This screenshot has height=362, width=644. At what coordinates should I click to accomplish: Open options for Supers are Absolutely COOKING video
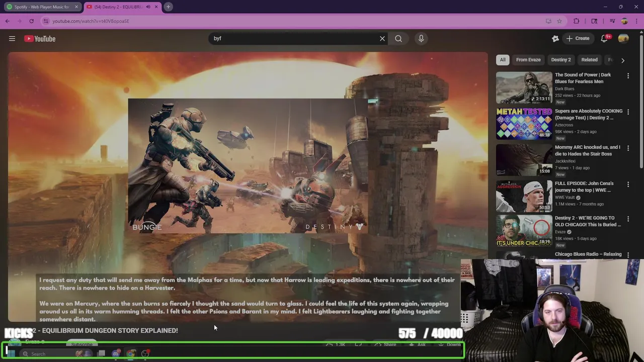(628, 112)
